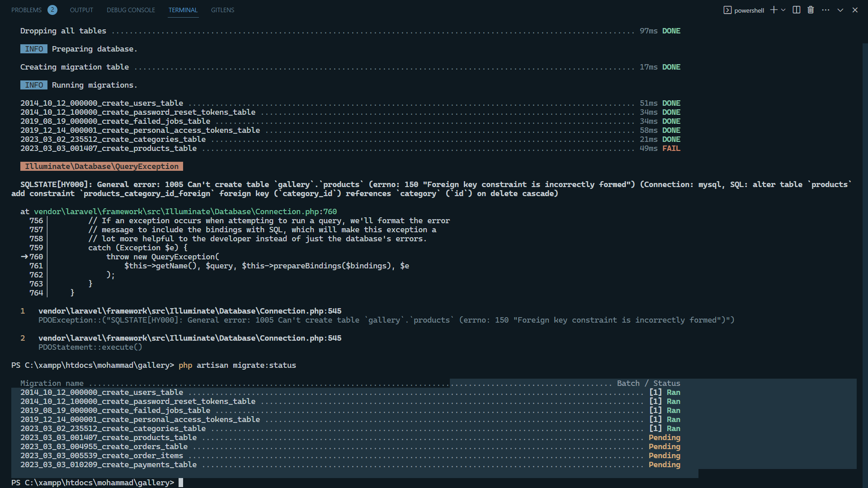Click '2023_03_02_235512_create_categories_table' in migration run list
868x488 pixels.
[113, 139]
